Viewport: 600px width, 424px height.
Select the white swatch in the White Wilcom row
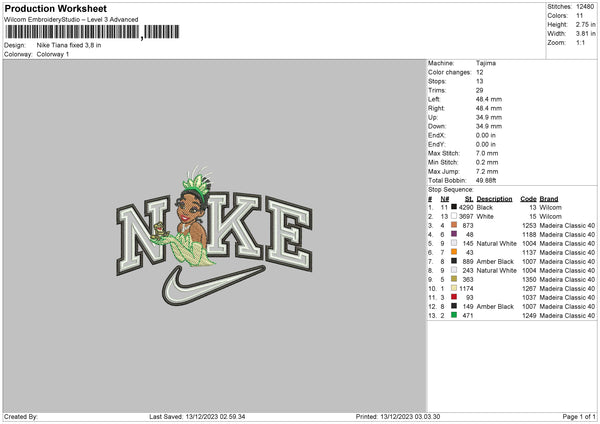tap(454, 216)
